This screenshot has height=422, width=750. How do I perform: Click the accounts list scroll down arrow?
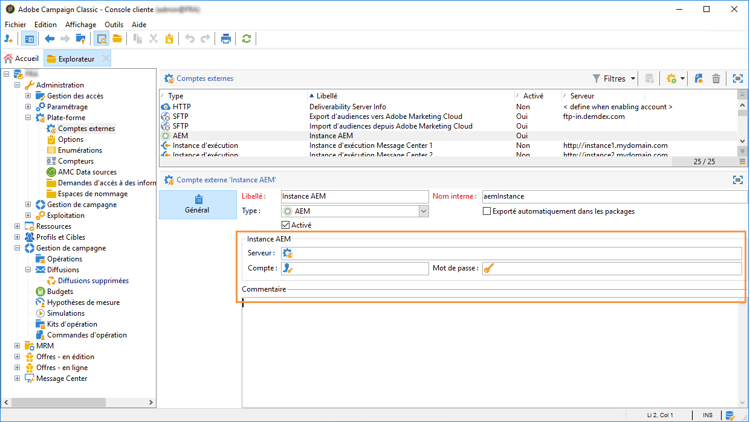[742, 141]
